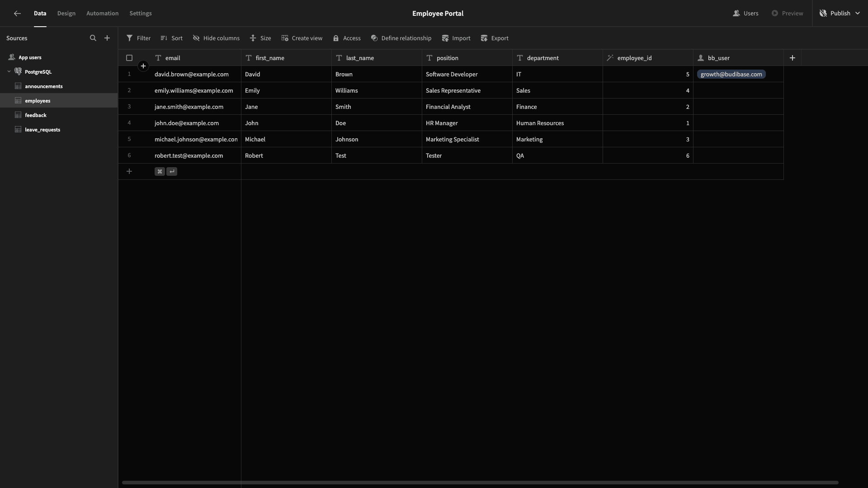This screenshot has width=868, height=488.
Task: Switch to the Data tab
Action: [40, 14]
